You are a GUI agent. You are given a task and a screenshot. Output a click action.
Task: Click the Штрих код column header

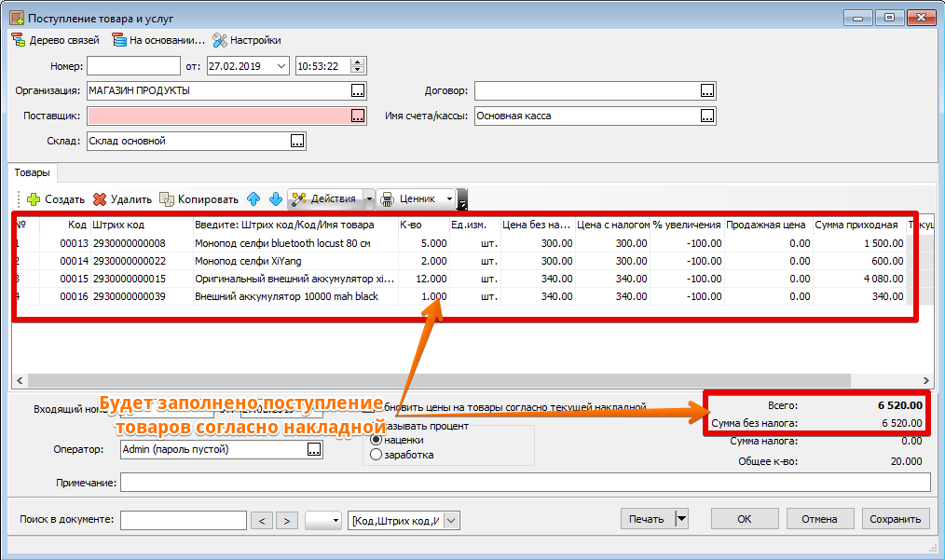pyautogui.click(x=142, y=225)
